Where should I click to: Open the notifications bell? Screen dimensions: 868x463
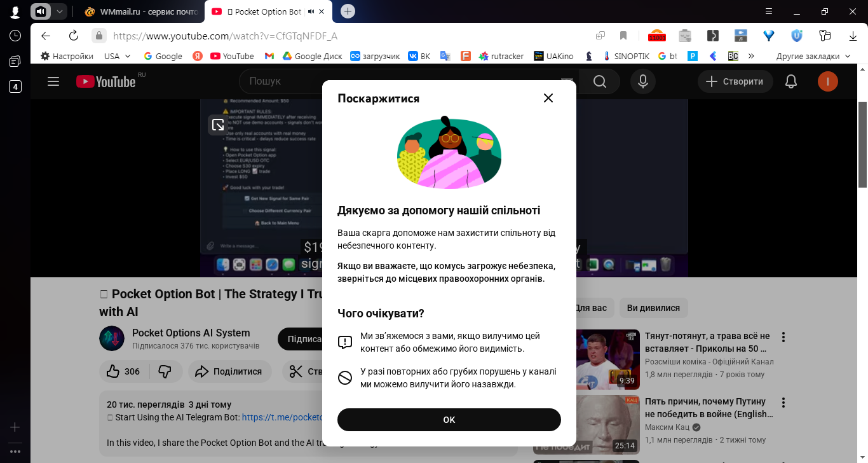pyautogui.click(x=791, y=81)
